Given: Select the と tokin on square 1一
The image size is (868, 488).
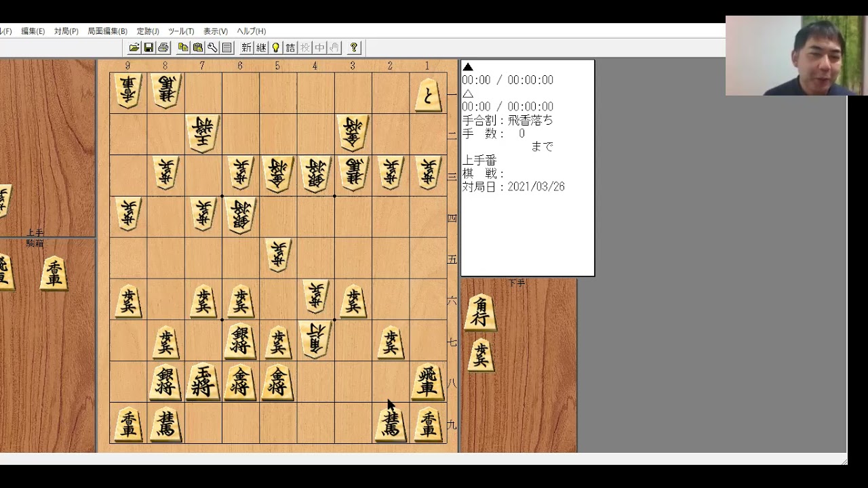Looking at the screenshot, I should tap(427, 96).
